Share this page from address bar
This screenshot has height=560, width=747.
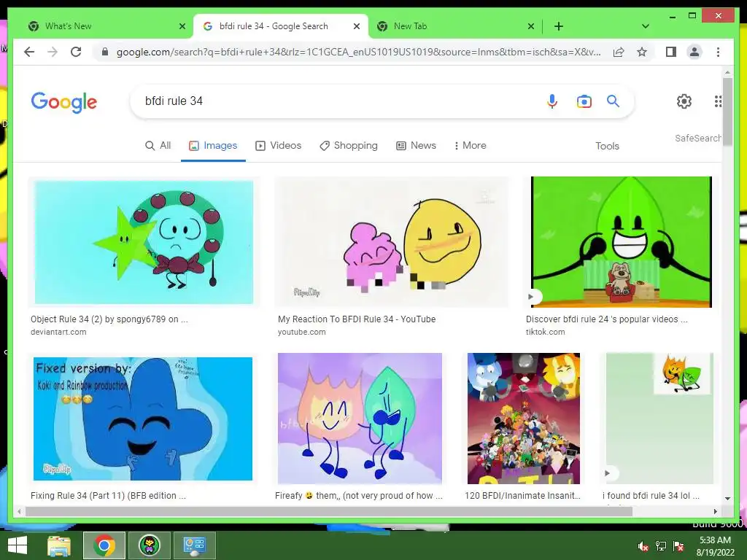[619, 52]
